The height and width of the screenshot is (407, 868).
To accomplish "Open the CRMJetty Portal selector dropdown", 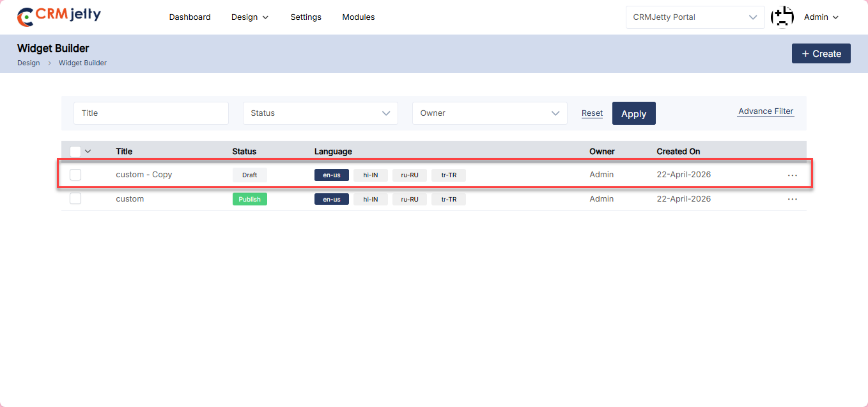I will (695, 17).
